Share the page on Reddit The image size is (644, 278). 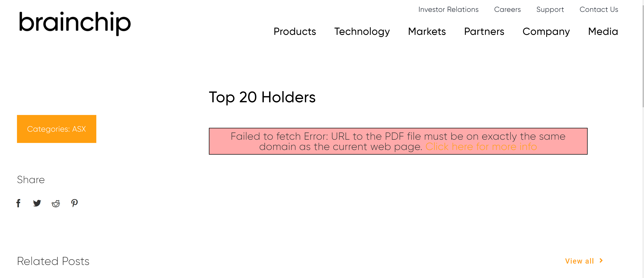(56, 204)
